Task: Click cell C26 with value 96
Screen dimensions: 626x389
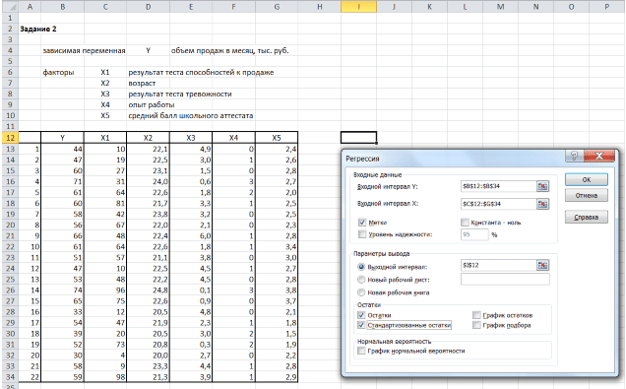Action: point(105,290)
